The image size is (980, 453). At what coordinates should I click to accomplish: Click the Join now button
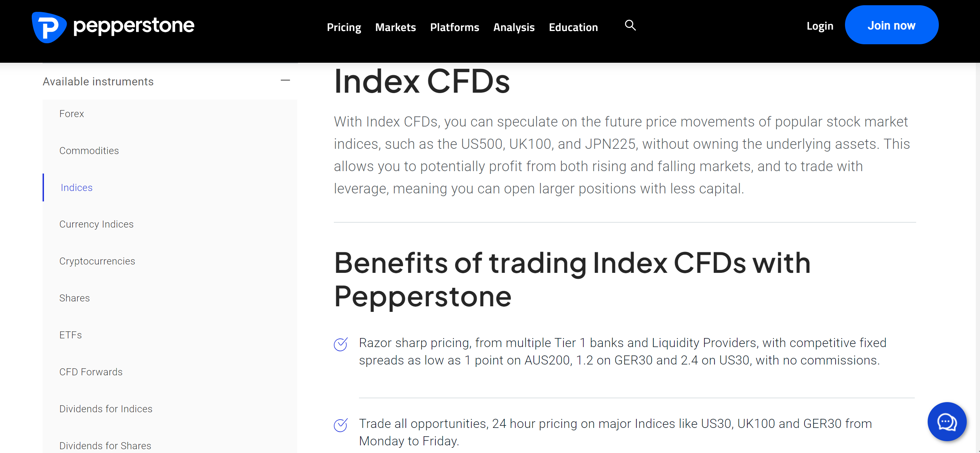[891, 25]
